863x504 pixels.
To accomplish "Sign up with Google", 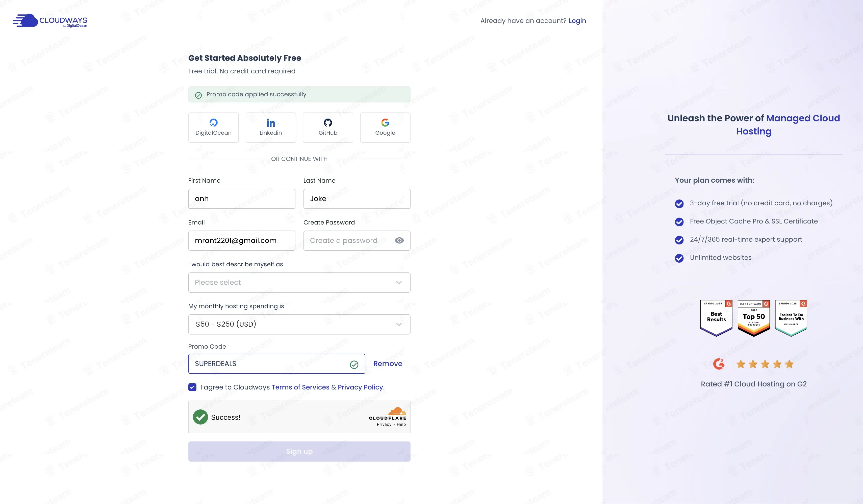I will click(x=385, y=127).
